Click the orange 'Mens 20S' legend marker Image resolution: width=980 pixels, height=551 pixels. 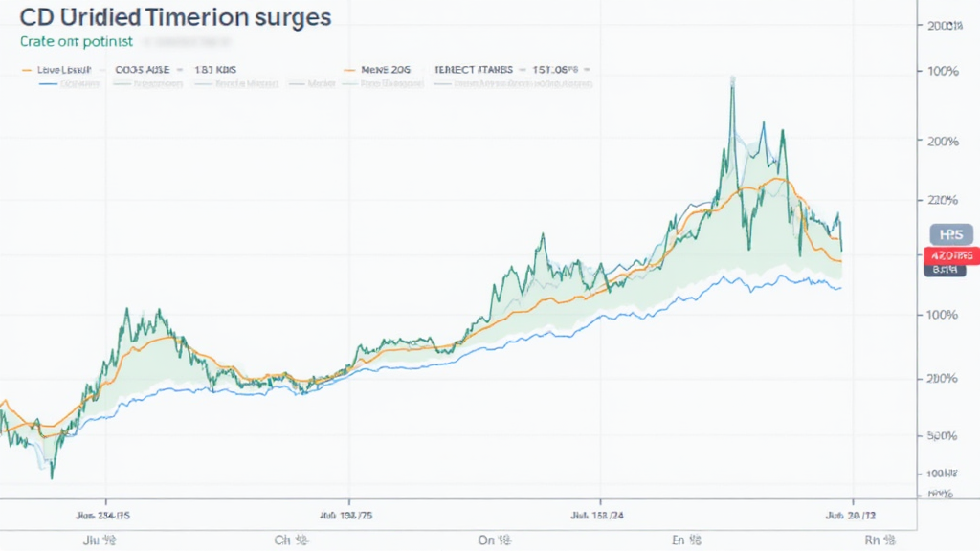pos(347,70)
